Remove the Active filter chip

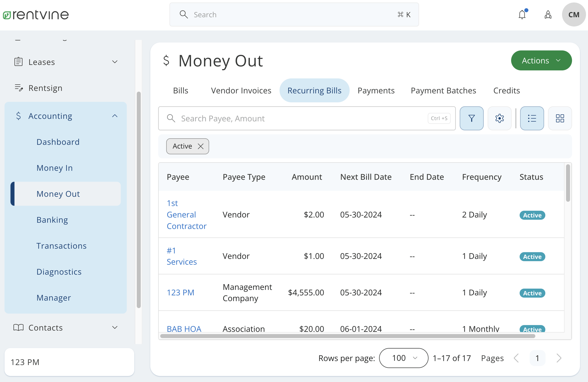(200, 146)
